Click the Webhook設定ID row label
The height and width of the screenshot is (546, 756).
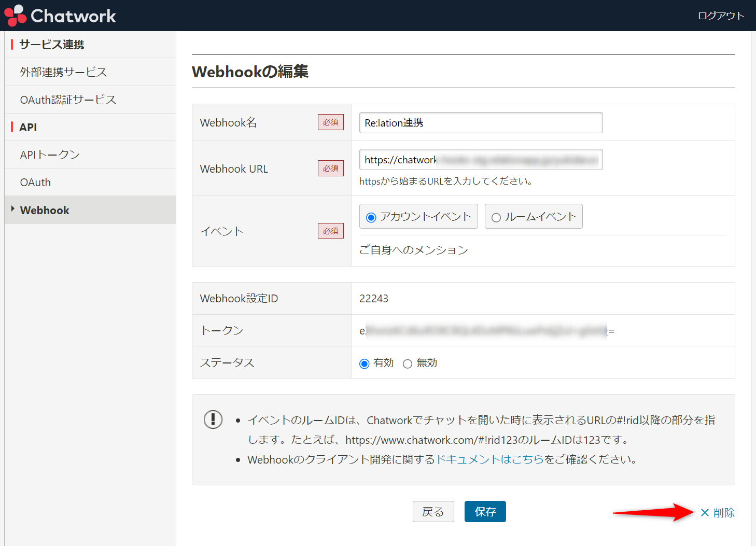[x=239, y=299]
